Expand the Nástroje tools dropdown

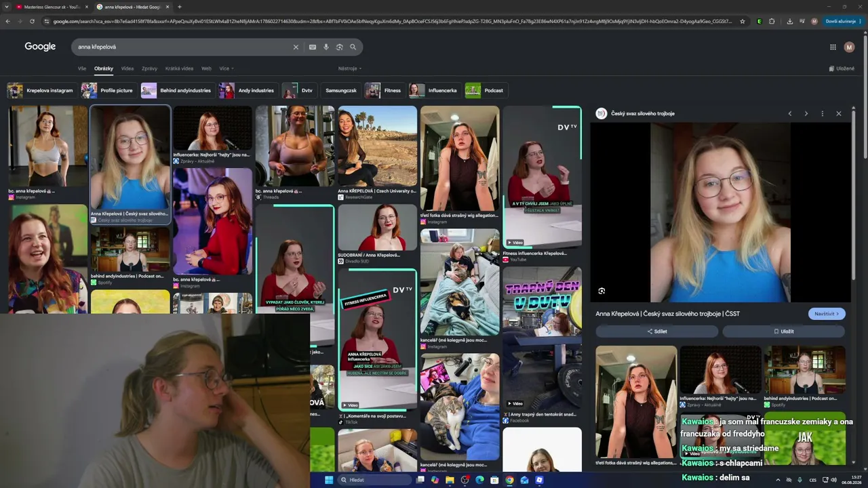tap(350, 68)
